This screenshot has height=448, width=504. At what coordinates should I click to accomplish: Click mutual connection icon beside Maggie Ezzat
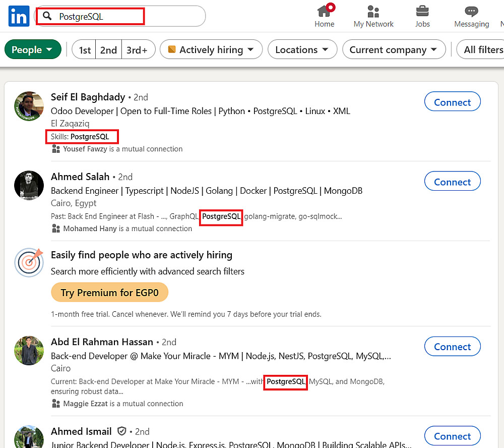pyautogui.click(x=56, y=404)
